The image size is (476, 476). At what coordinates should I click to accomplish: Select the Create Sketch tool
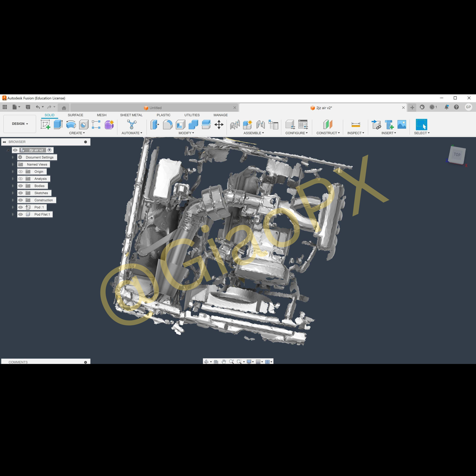coord(45,124)
